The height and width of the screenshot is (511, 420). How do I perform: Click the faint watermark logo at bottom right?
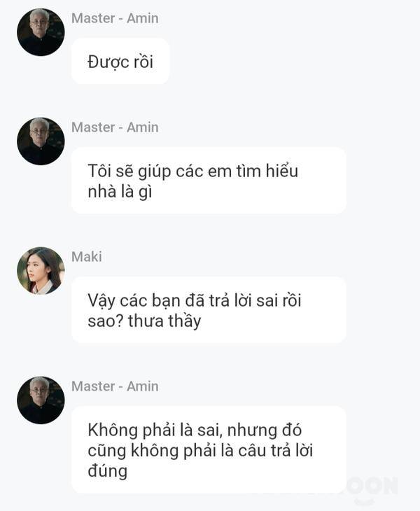pos(372,489)
